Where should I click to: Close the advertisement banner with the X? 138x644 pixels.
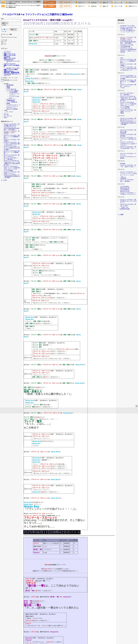[x=136, y=406]
